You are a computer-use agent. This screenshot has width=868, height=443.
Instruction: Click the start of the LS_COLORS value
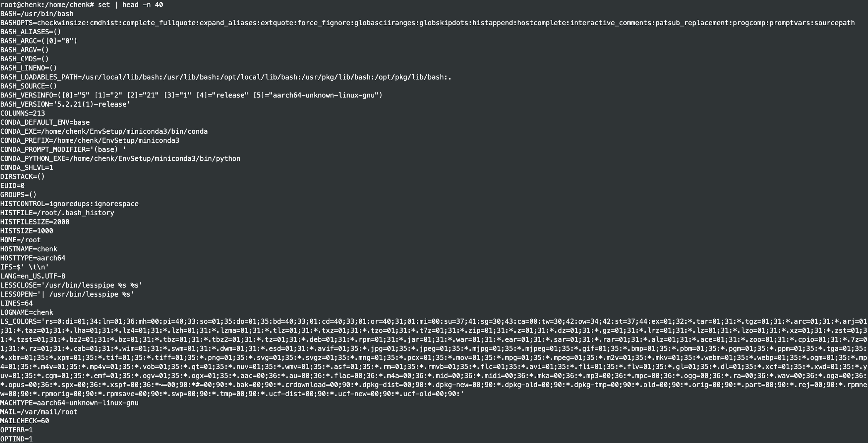click(x=47, y=321)
